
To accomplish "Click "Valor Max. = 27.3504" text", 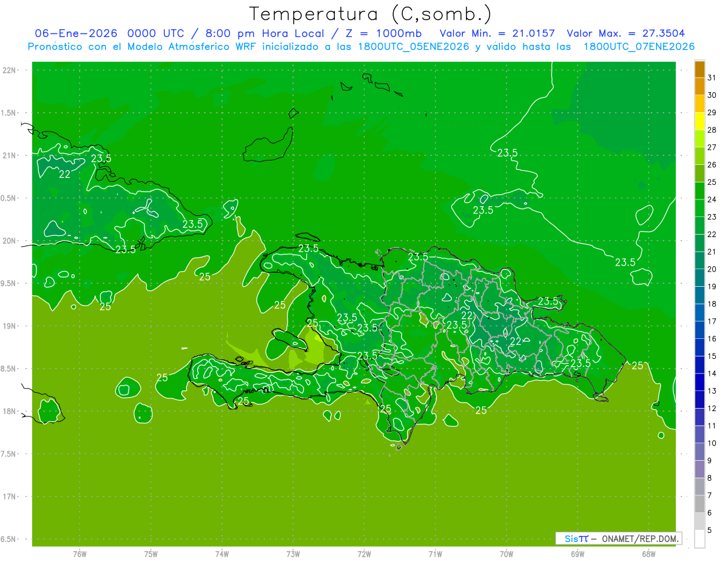I will (626, 33).
